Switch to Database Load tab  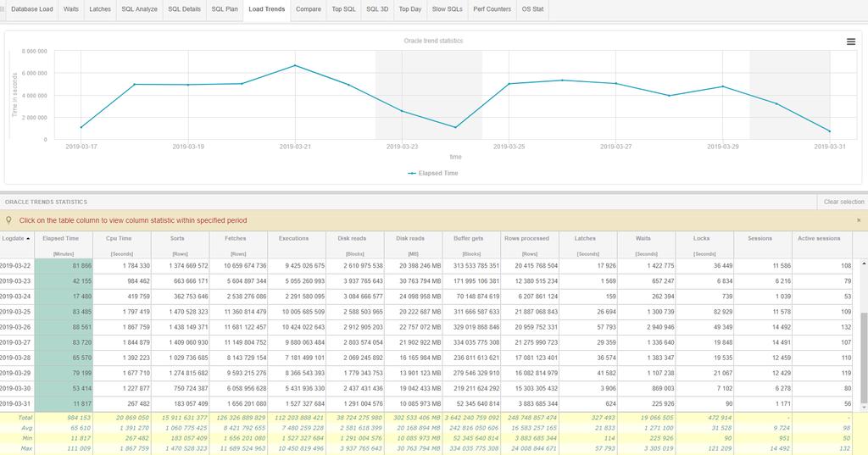coord(32,9)
